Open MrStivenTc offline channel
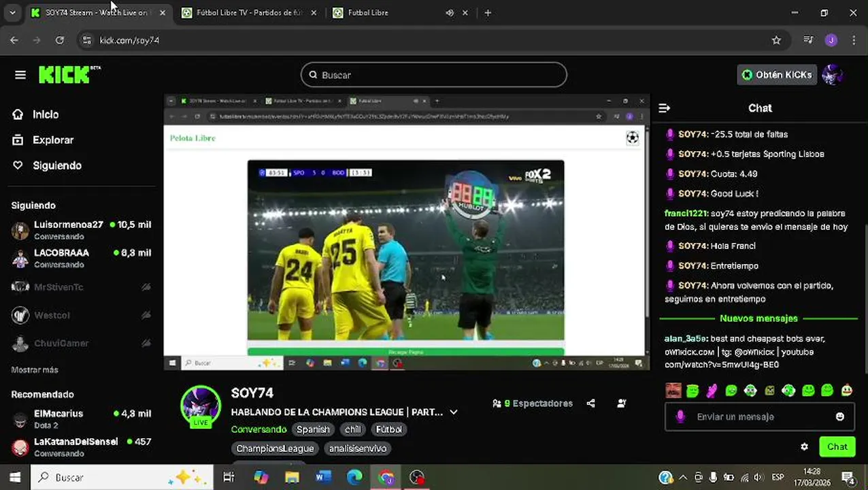This screenshot has width=868, height=490. [x=82, y=287]
